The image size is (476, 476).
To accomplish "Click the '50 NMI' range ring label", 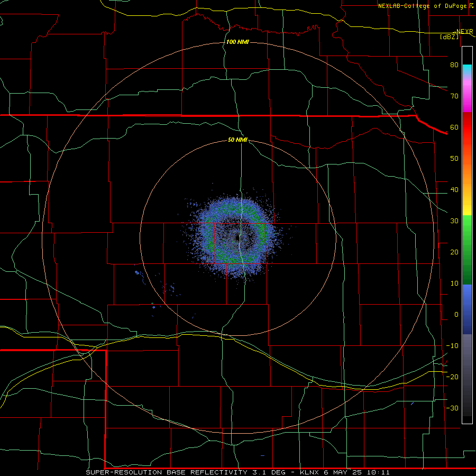I will (237, 140).
